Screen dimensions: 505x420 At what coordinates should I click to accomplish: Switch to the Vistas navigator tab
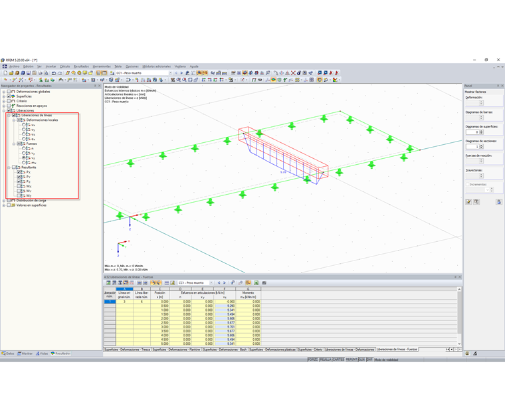pyautogui.click(x=42, y=354)
